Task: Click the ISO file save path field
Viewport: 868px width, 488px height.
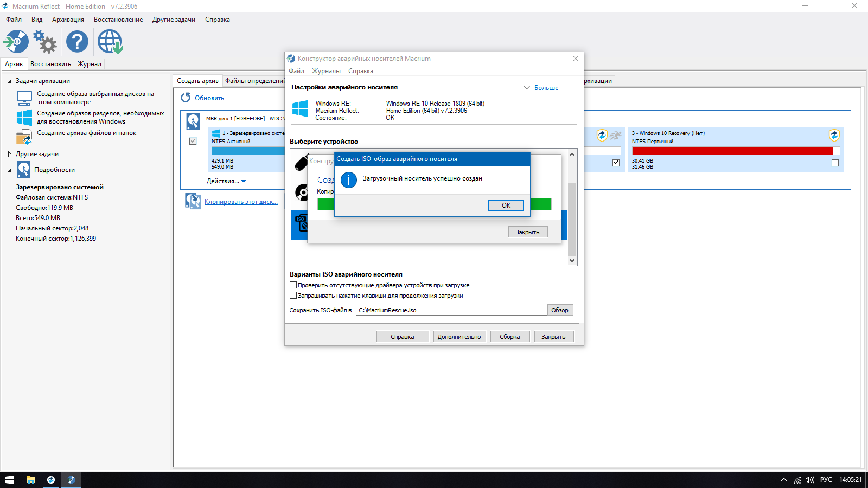Action: (451, 310)
